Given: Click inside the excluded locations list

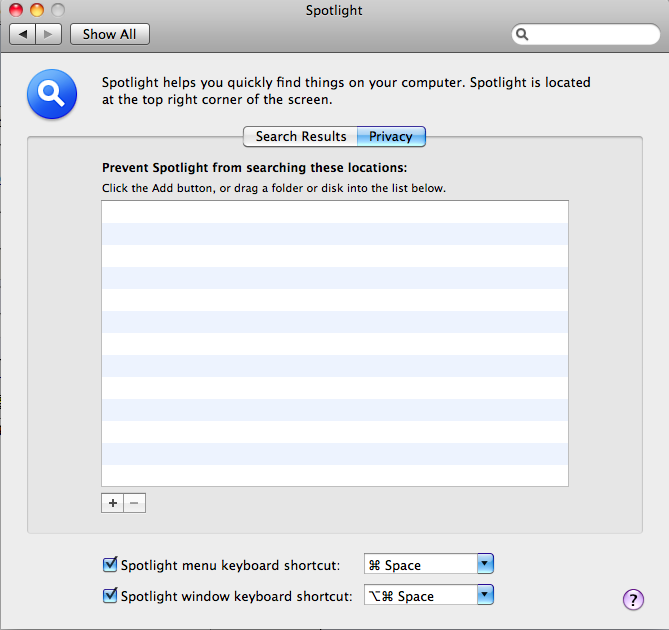Looking at the screenshot, I should coord(335,343).
